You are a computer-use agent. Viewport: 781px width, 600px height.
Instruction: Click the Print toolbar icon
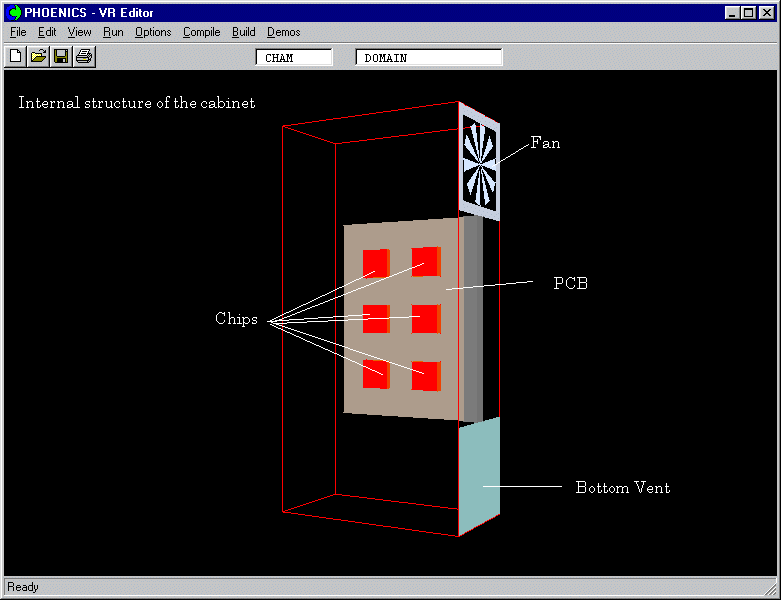84,57
